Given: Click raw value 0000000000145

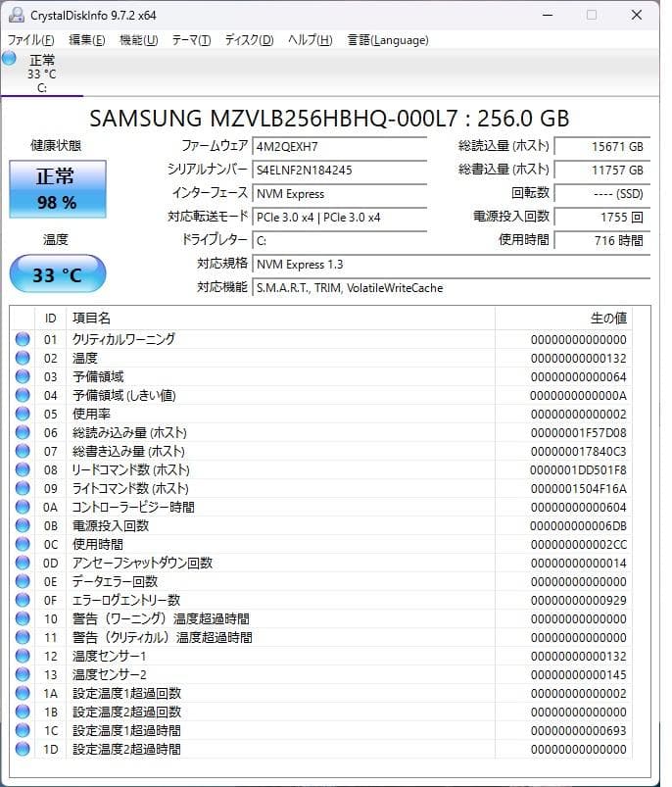Looking at the screenshot, I should click(578, 674).
